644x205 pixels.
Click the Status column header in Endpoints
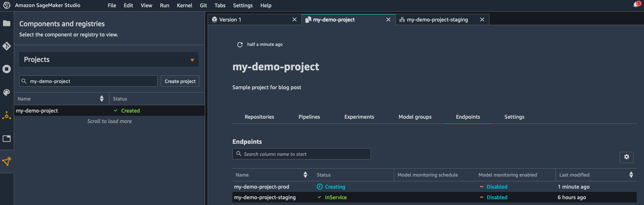(x=324, y=175)
